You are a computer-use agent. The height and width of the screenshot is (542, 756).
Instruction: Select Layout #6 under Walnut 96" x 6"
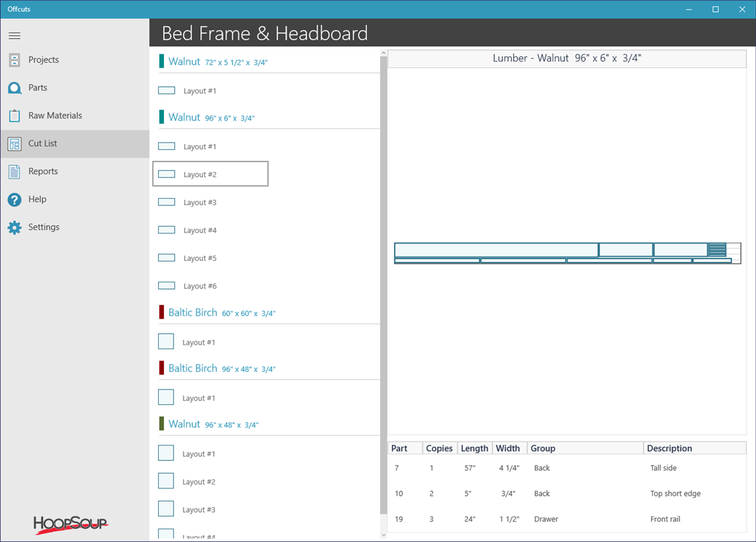[210, 286]
